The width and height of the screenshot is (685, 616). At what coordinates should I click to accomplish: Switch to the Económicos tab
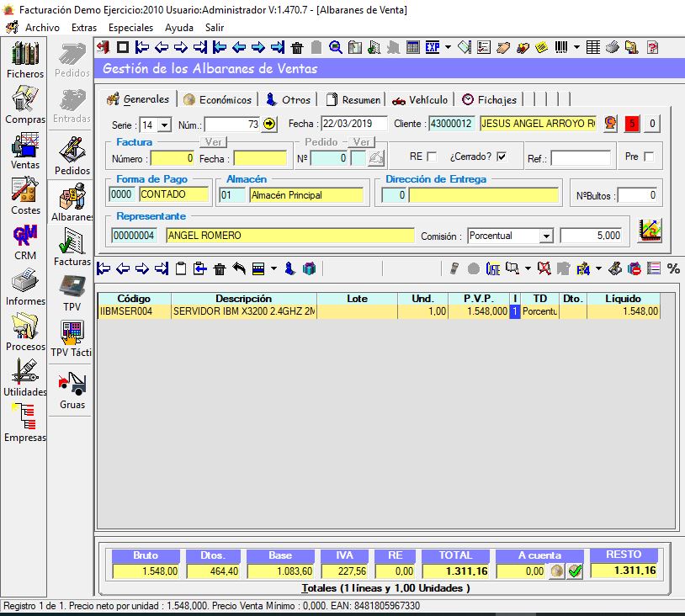click(x=218, y=99)
